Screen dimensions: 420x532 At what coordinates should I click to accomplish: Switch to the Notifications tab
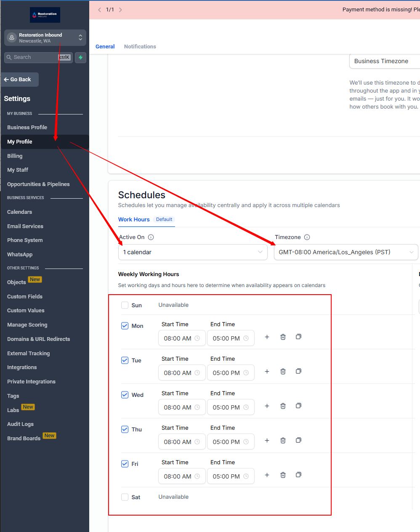[140, 47]
